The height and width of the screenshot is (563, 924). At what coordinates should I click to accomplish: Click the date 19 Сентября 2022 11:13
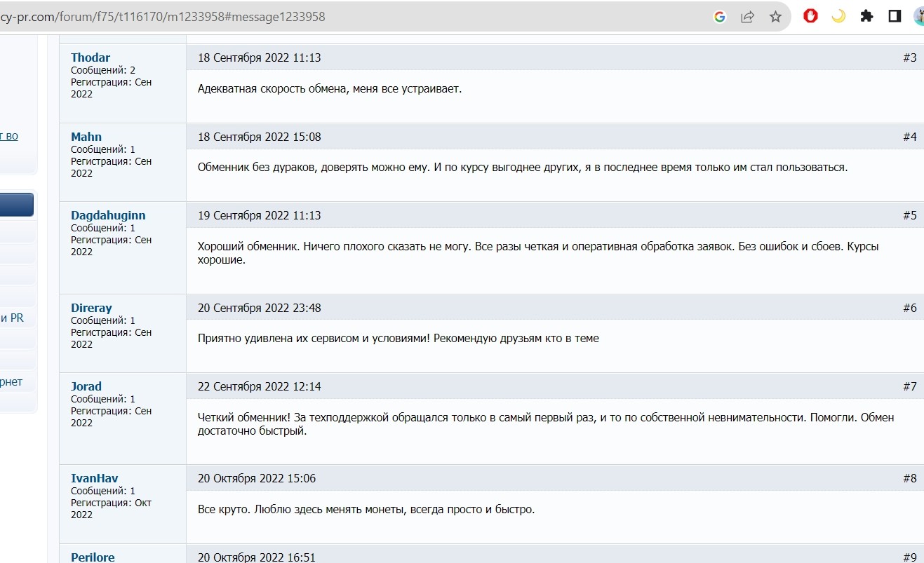click(x=260, y=215)
